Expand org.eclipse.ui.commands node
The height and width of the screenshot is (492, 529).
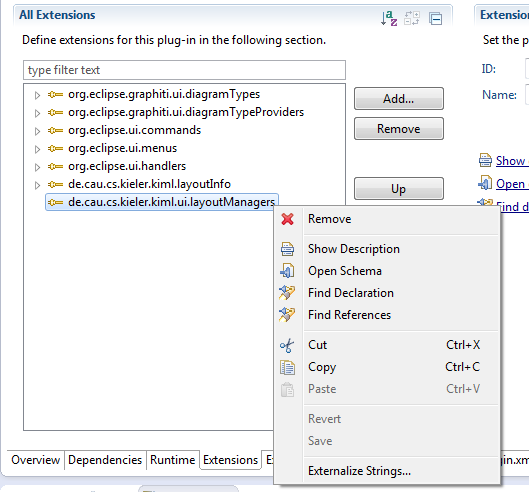[37, 131]
